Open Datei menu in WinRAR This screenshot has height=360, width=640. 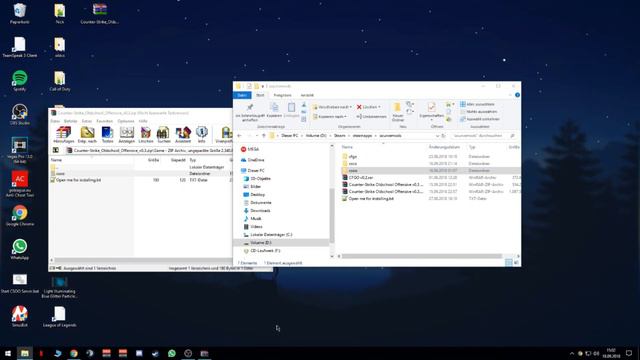[x=55, y=121]
